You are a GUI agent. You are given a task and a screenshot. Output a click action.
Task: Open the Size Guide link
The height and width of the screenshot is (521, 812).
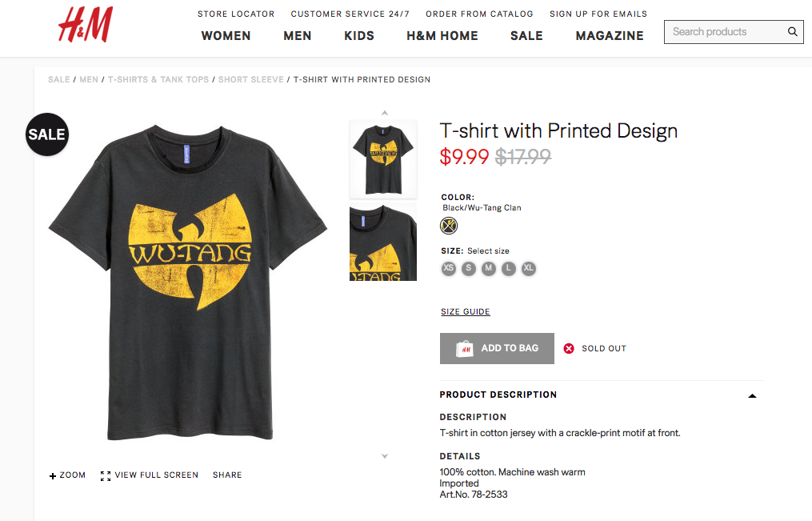[466, 312]
